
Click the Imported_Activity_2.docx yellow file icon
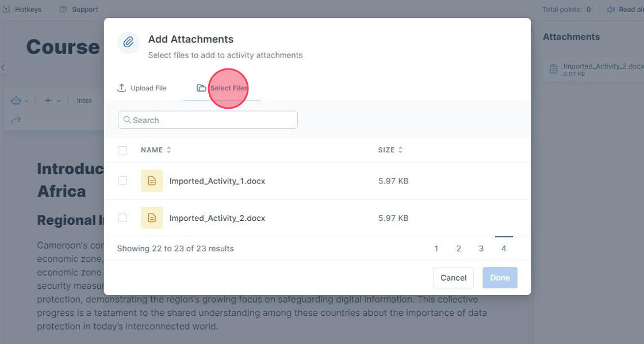pos(152,218)
